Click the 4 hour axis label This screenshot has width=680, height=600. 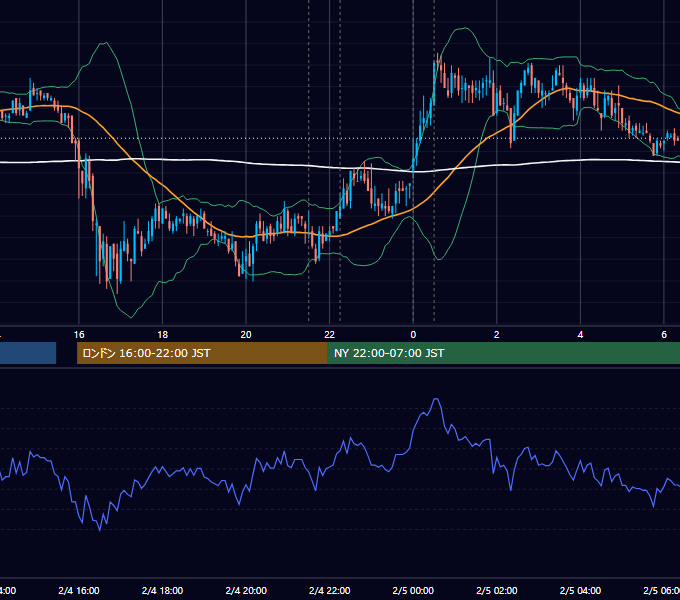point(580,335)
